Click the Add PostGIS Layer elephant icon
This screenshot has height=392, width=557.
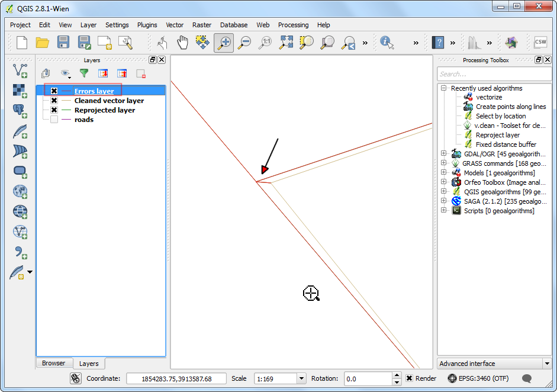[x=20, y=111]
